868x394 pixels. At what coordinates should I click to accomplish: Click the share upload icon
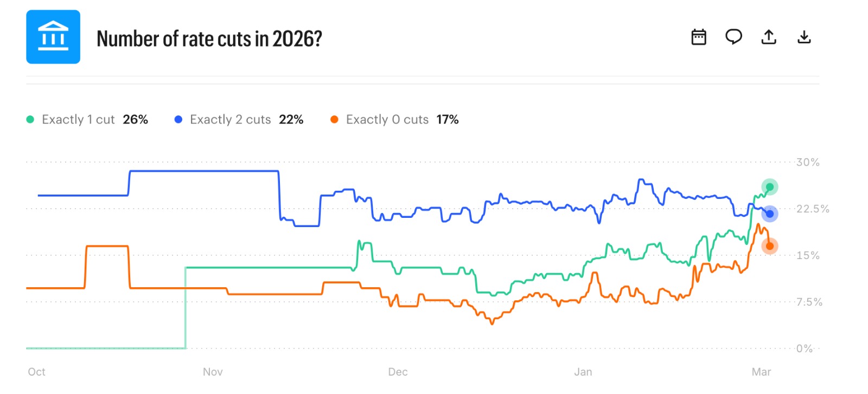click(x=769, y=37)
